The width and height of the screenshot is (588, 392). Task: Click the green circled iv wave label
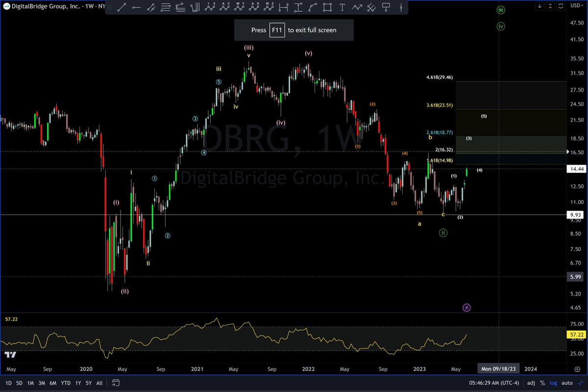coord(501,26)
